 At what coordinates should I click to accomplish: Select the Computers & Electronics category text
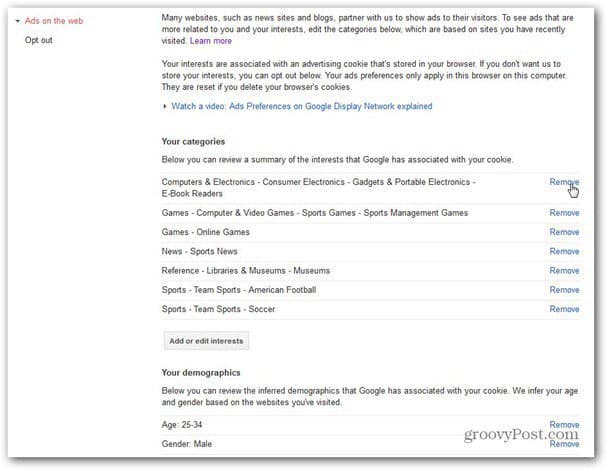pos(319,187)
